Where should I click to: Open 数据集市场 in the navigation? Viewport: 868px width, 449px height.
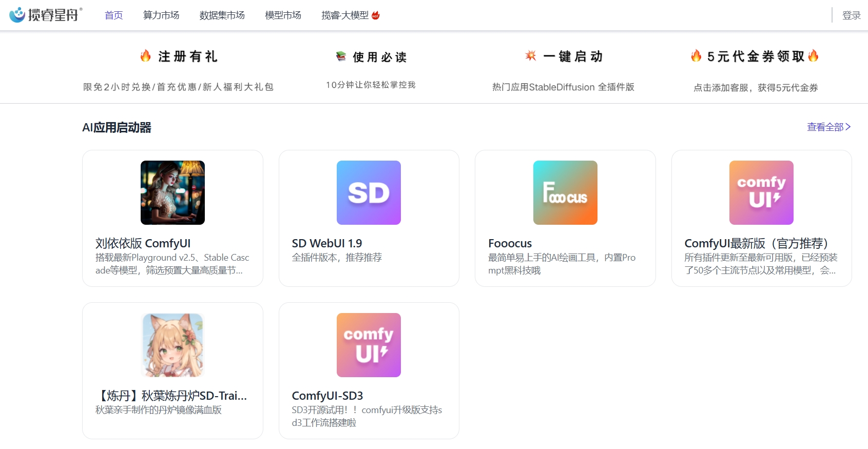222,15
